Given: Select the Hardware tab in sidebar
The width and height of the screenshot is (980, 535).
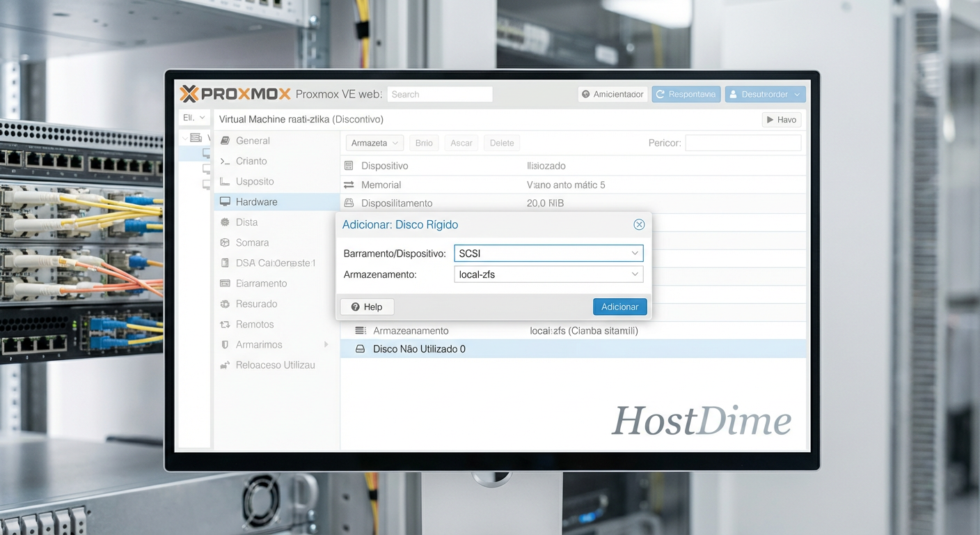Looking at the screenshot, I should [x=256, y=202].
